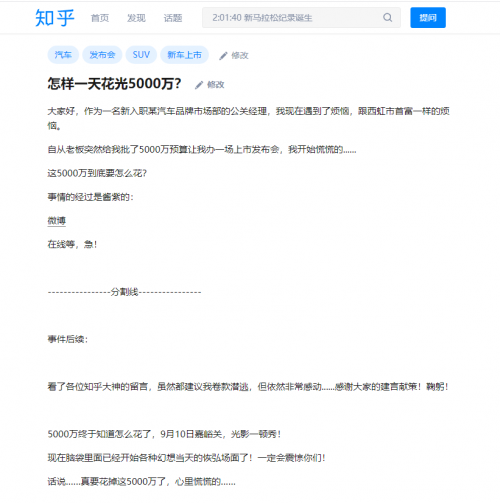Click the line 在线等,急!
Image resolution: width=500 pixels, height=503 pixels.
[x=72, y=244]
